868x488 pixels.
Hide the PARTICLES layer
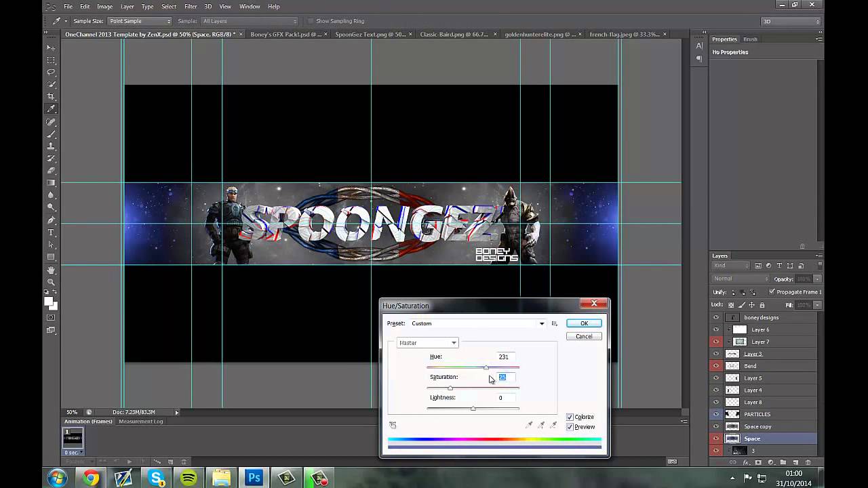pyautogui.click(x=716, y=414)
